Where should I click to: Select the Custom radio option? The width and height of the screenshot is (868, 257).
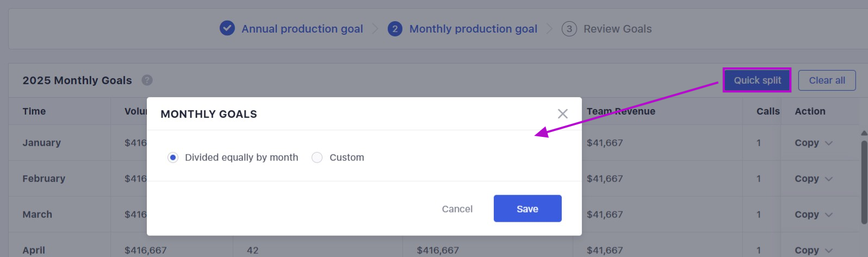coord(317,158)
